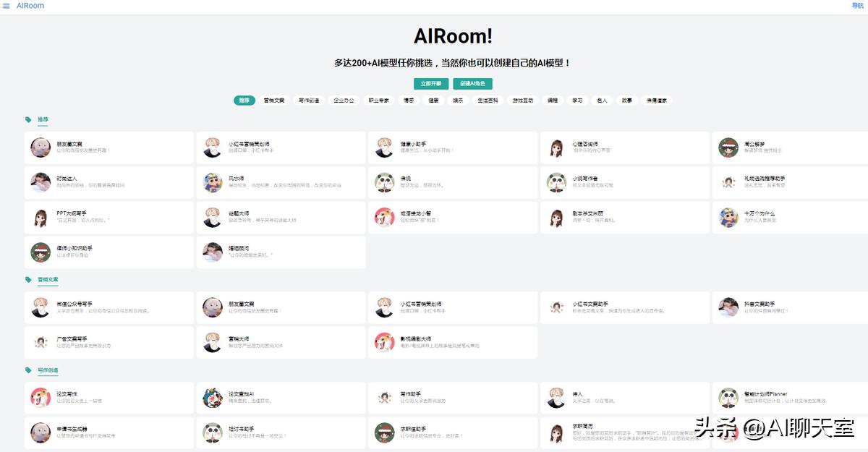The width and height of the screenshot is (868, 452).
Task: Click the 写作创造 section heading text
Action: [x=48, y=370]
